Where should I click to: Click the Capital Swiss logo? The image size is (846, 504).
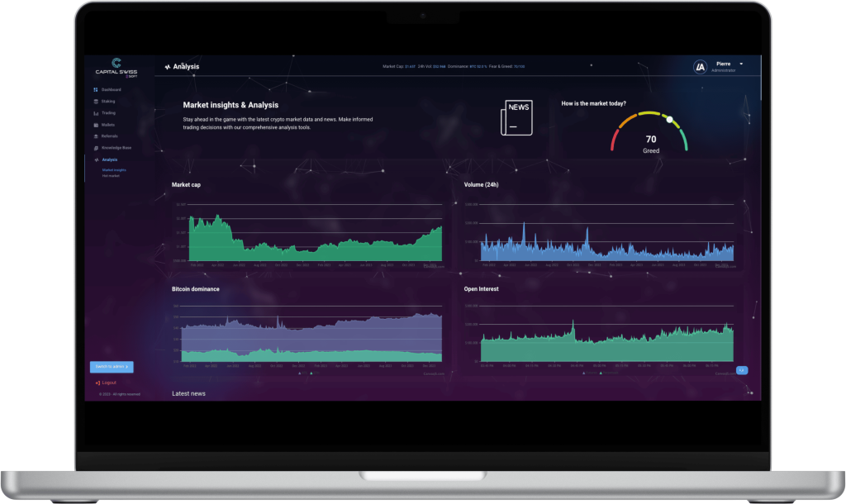(x=116, y=69)
